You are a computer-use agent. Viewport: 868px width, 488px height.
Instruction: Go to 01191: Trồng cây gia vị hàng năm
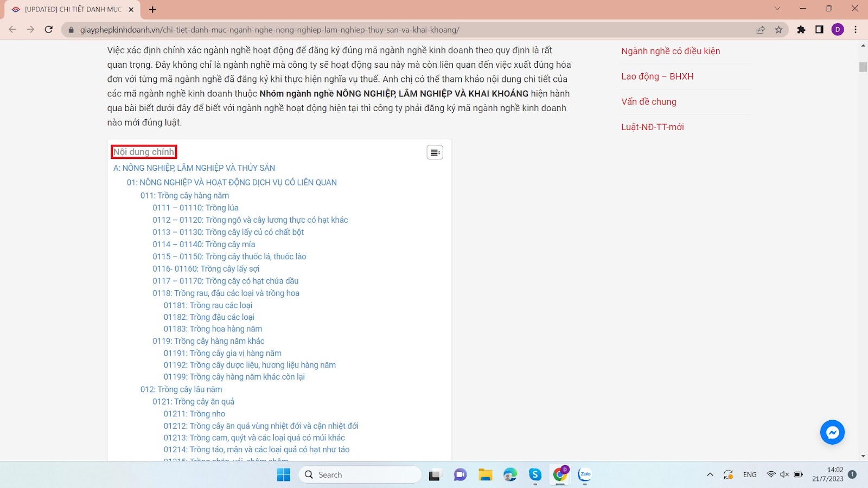pyautogui.click(x=222, y=354)
